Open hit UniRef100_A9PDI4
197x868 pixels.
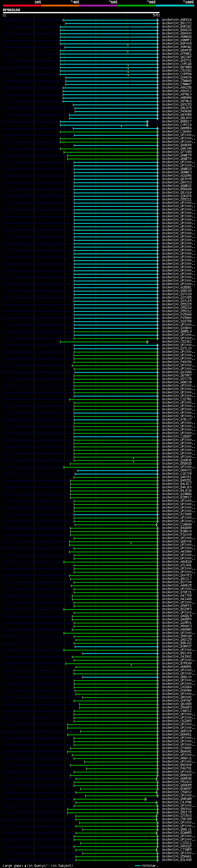176,20
